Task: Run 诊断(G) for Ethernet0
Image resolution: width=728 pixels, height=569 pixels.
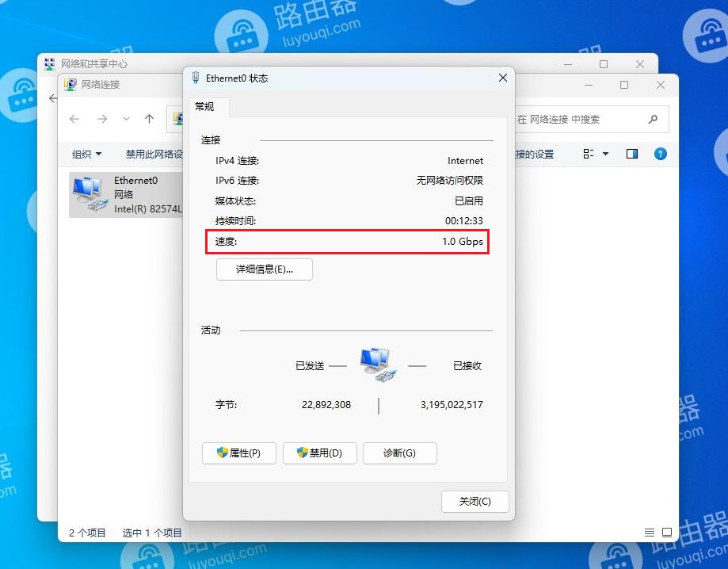Action: click(400, 453)
